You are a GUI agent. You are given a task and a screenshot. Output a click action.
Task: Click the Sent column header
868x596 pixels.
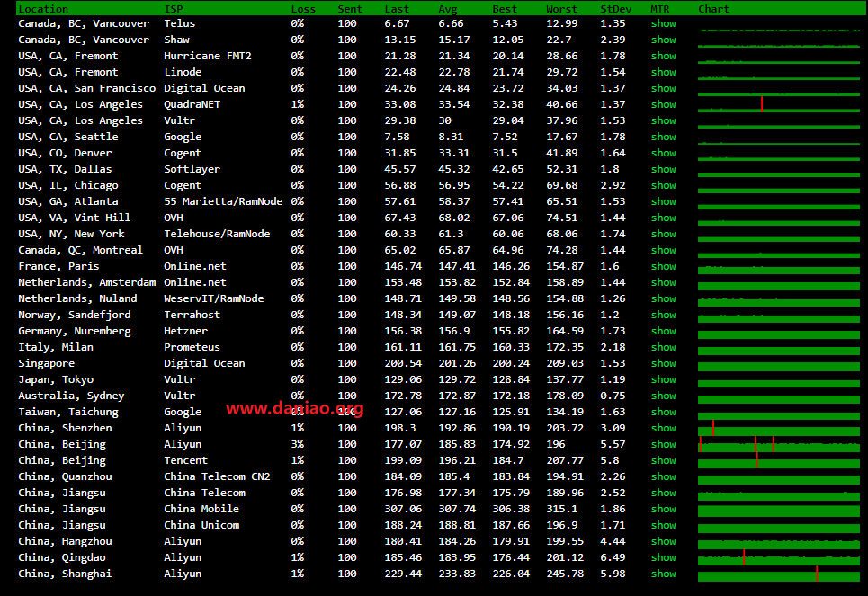[350, 9]
